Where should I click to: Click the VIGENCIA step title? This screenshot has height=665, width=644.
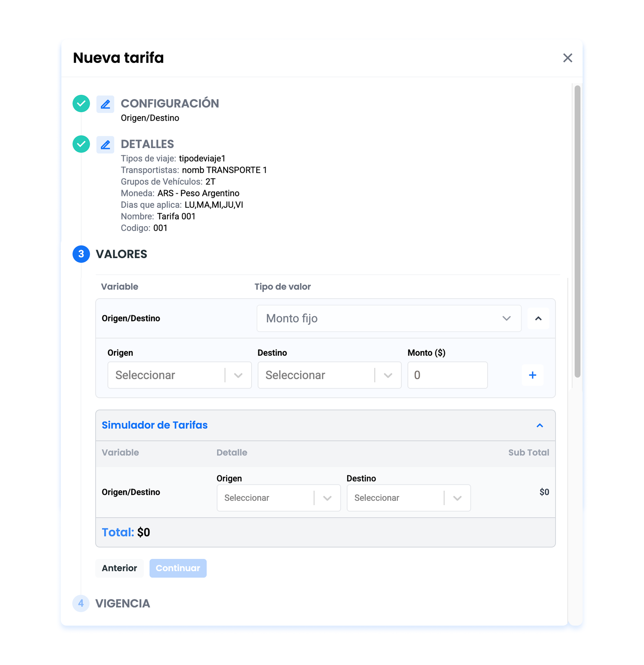122,603
